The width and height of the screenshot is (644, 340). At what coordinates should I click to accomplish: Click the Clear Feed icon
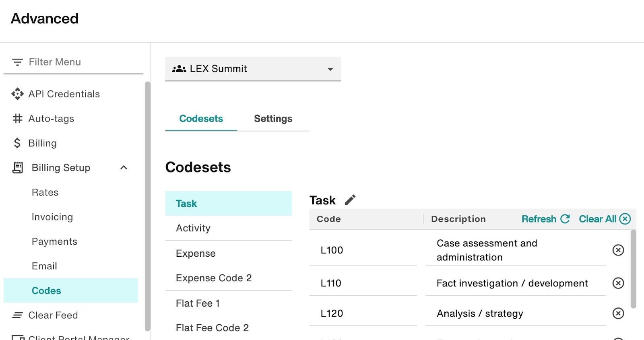(17, 315)
